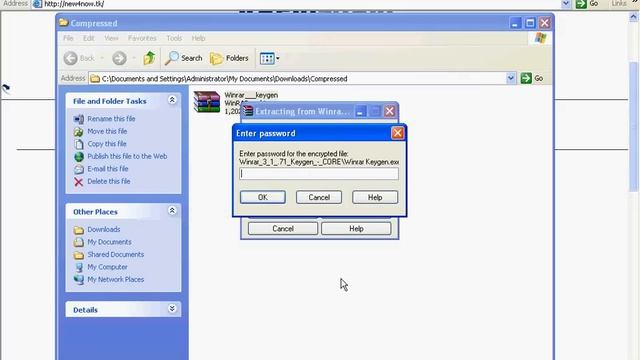Minimize the Extracting from Winrar window

360,111
